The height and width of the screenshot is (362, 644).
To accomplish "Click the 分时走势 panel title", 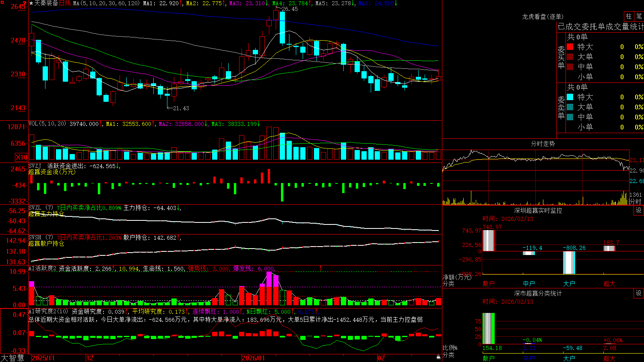I will click(x=543, y=144).
